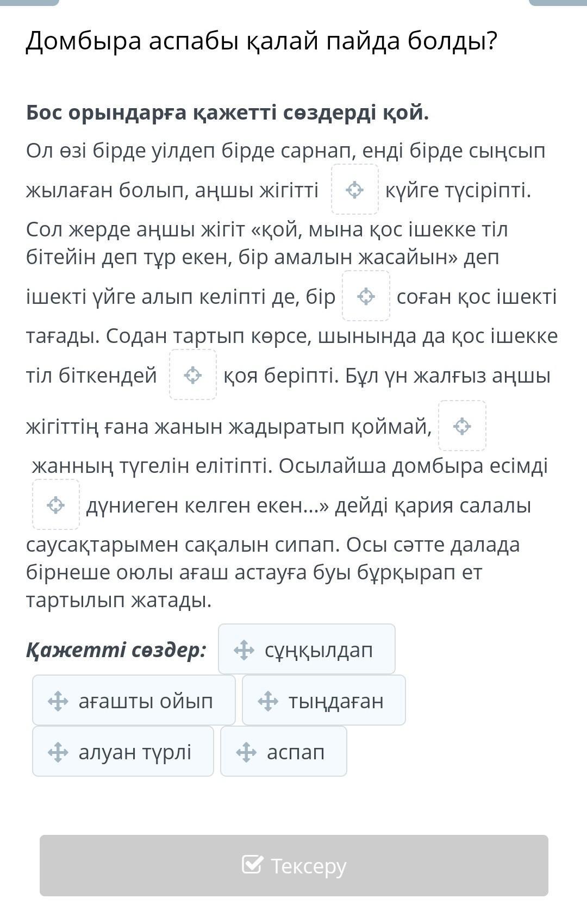587x924 pixels.
Task: Click the instruction «Бос орындарға қажетті сөздерді қой.»
Action: [x=228, y=113]
